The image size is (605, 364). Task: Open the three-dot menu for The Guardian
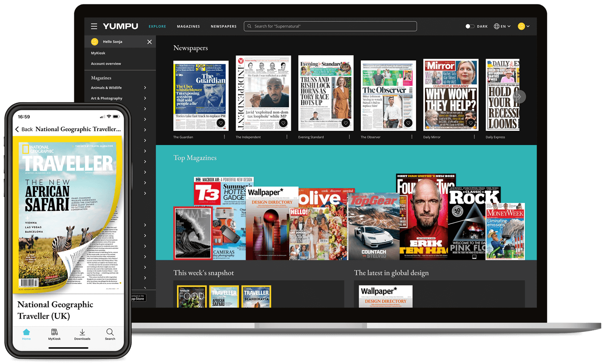[224, 137]
